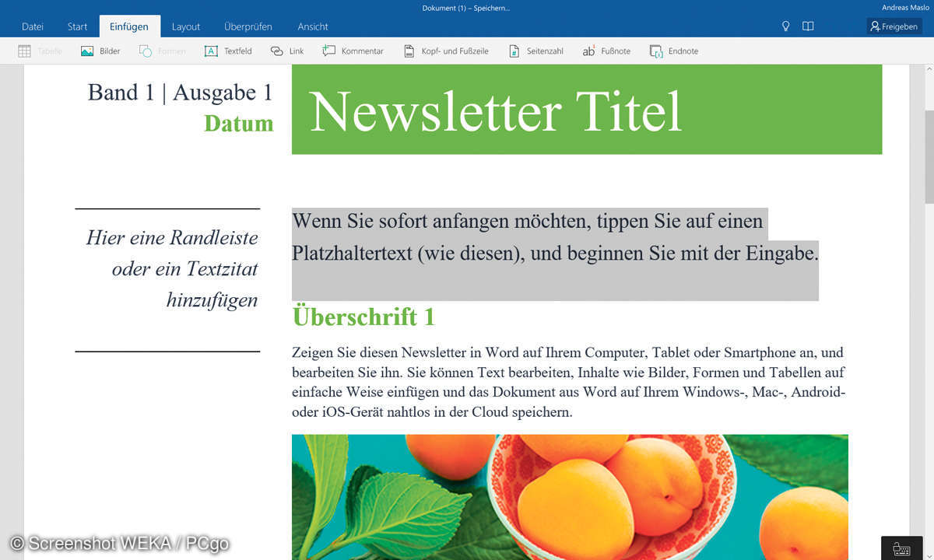Click the lightbulb help icon
934x560 pixels.
point(786,26)
